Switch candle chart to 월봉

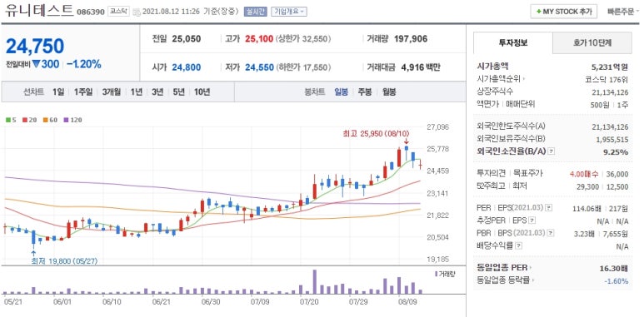tap(389, 92)
